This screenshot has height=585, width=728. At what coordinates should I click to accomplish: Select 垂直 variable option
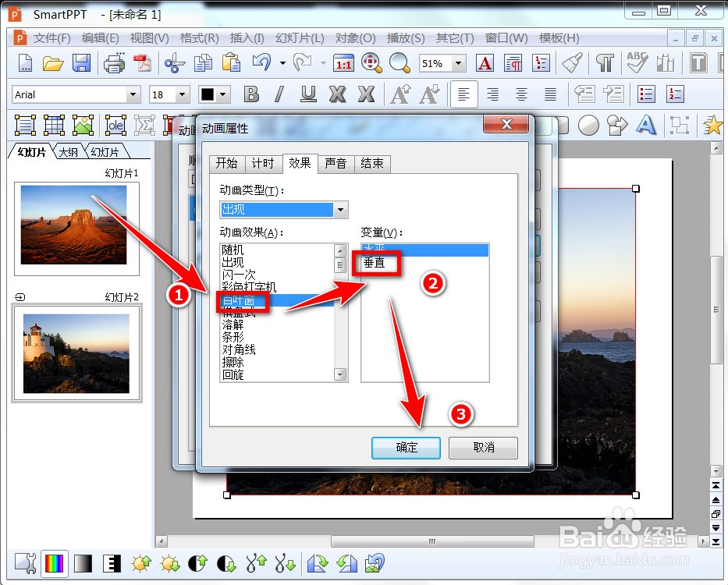pos(424,263)
